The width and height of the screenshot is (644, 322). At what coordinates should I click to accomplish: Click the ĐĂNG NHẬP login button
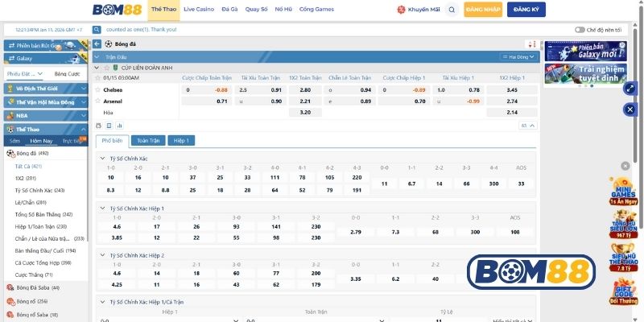click(483, 10)
